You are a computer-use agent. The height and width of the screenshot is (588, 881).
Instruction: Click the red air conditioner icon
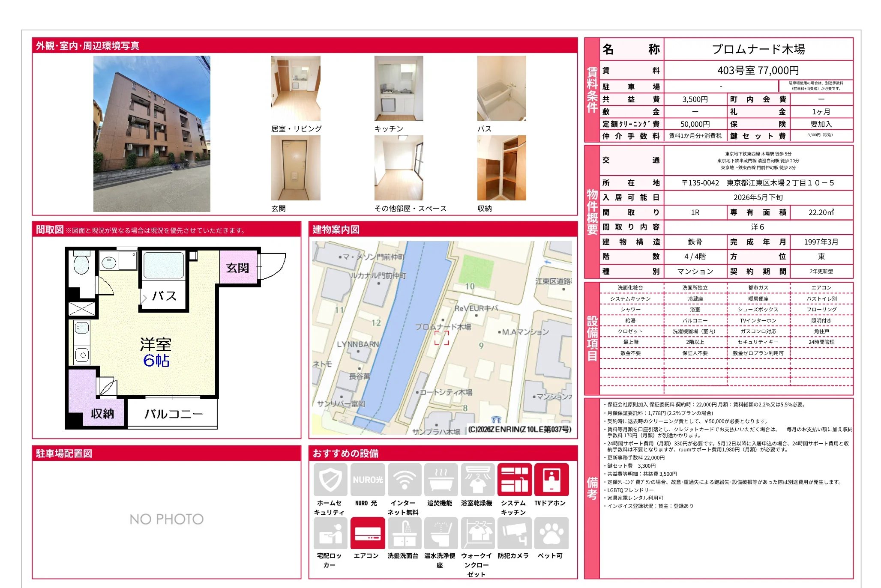point(367,533)
